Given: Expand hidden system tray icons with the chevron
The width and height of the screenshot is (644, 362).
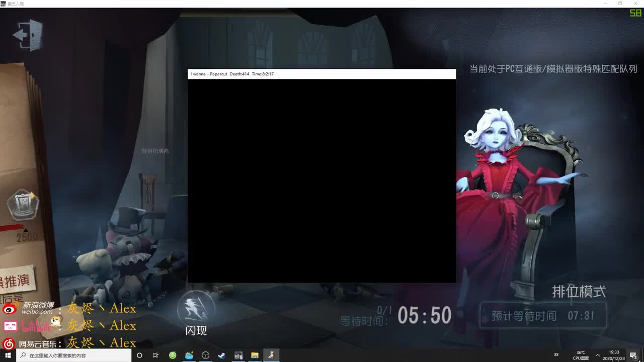Looking at the screenshot, I should click(597, 355).
